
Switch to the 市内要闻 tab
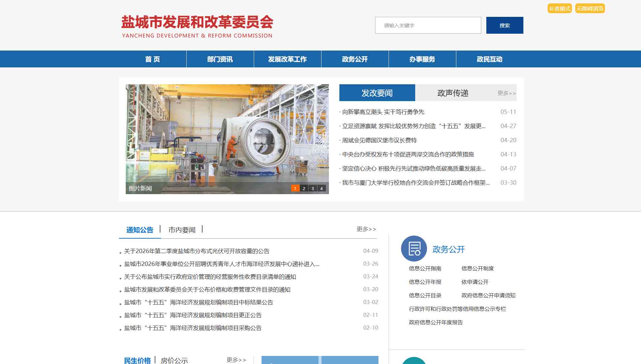[x=182, y=230]
